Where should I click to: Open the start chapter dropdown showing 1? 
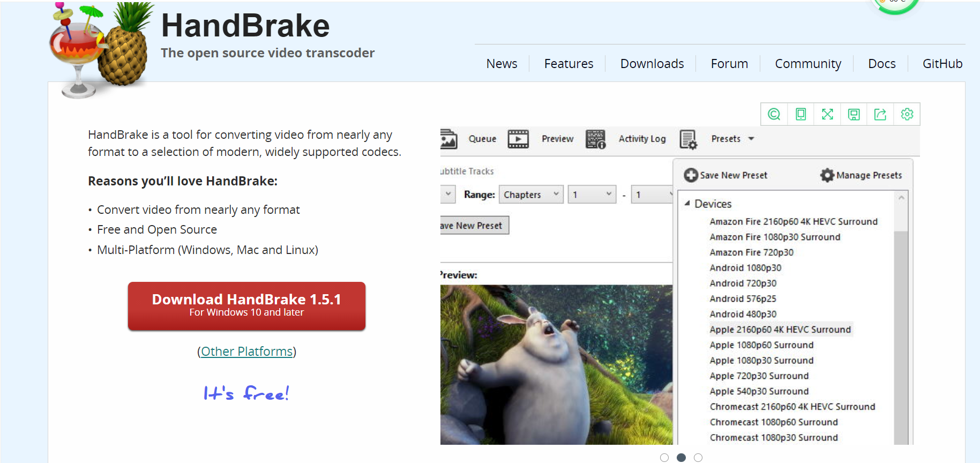[592, 195]
